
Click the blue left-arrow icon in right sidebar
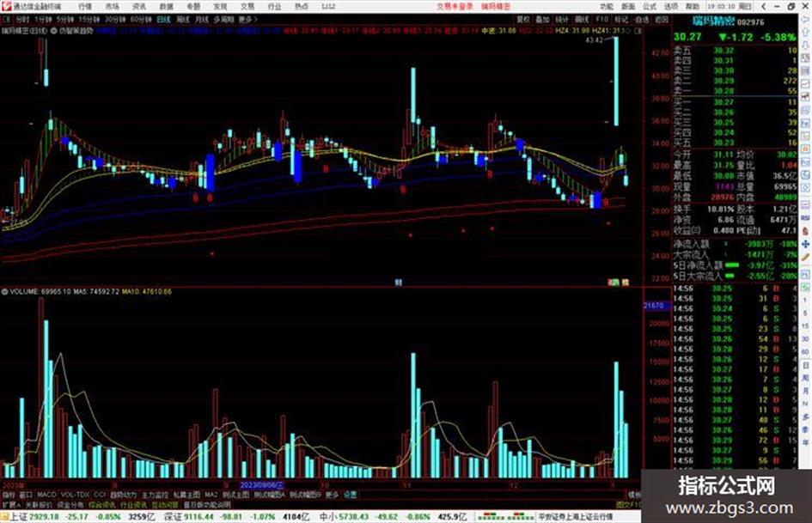point(805,21)
